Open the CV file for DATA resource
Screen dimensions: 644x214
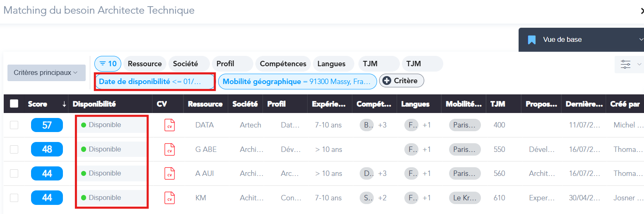(x=169, y=125)
